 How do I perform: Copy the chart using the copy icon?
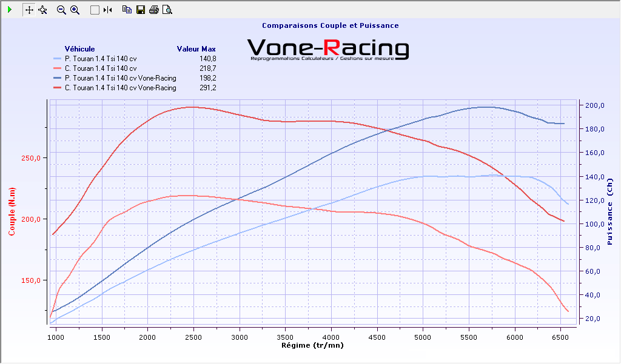[x=127, y=10]
